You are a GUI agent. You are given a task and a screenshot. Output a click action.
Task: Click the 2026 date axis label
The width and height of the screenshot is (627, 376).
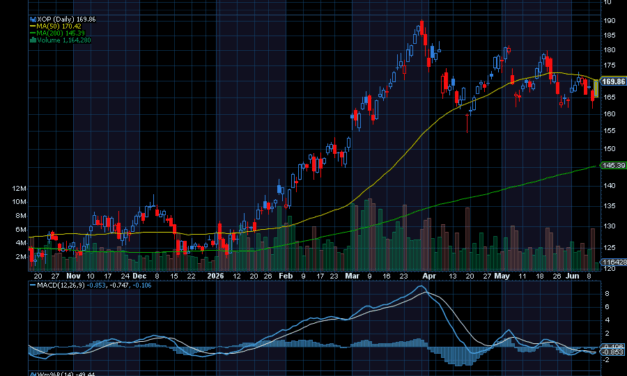(215, 276)
